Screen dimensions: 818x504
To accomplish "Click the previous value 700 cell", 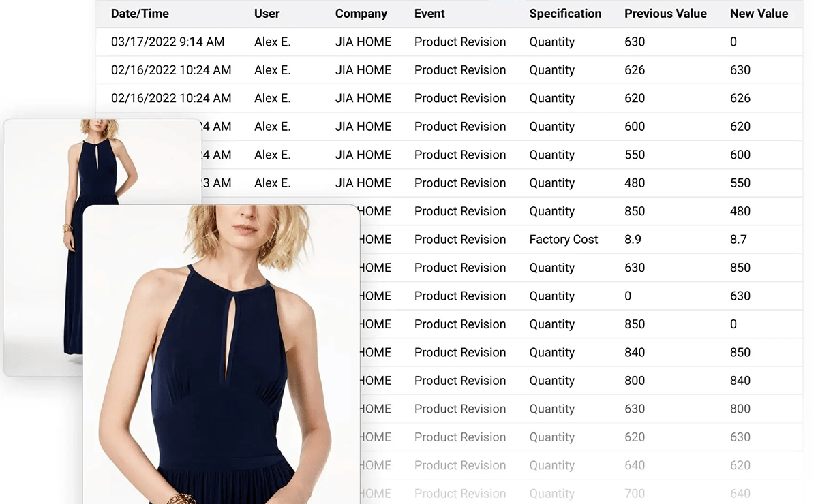I will click(x=635, y=494).
